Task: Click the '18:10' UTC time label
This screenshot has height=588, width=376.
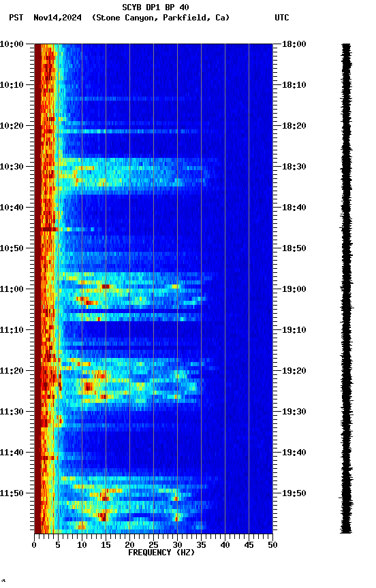Action: coord(294,85)
